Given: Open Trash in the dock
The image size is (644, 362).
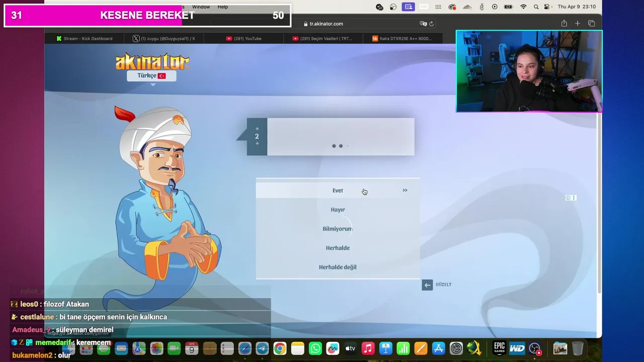Looking at the screenshot, I should [578, 348].
